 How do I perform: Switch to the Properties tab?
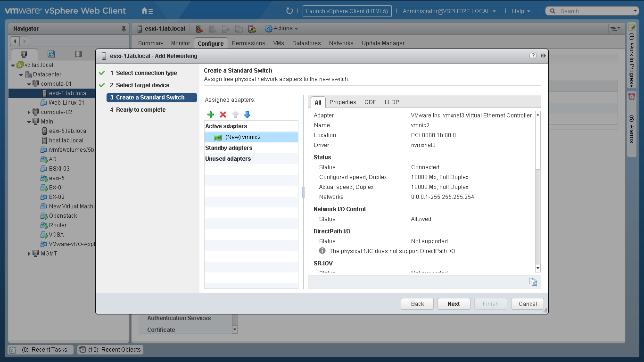point(343,102)
